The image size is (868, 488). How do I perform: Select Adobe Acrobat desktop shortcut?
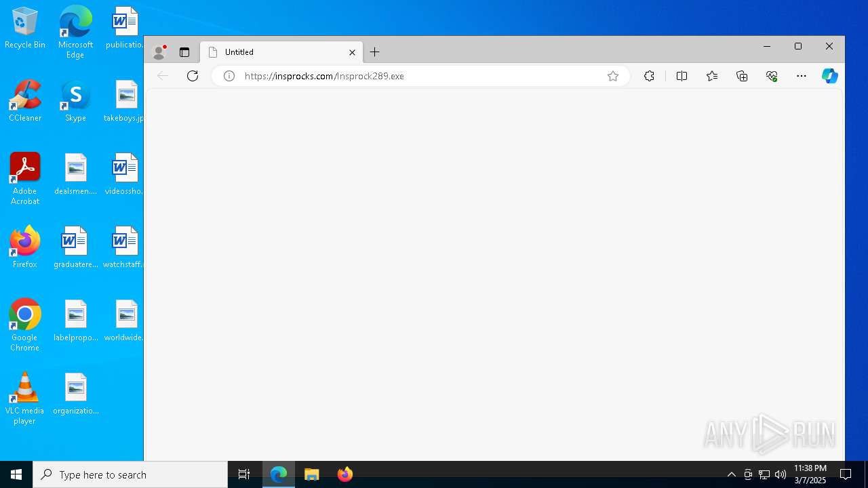[25, 179]
